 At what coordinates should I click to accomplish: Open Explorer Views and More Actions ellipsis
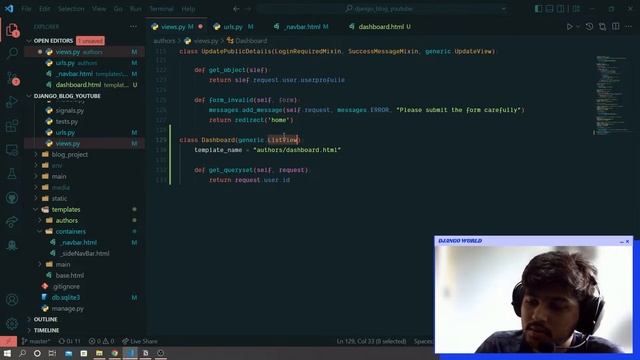[x=133, y=27]
